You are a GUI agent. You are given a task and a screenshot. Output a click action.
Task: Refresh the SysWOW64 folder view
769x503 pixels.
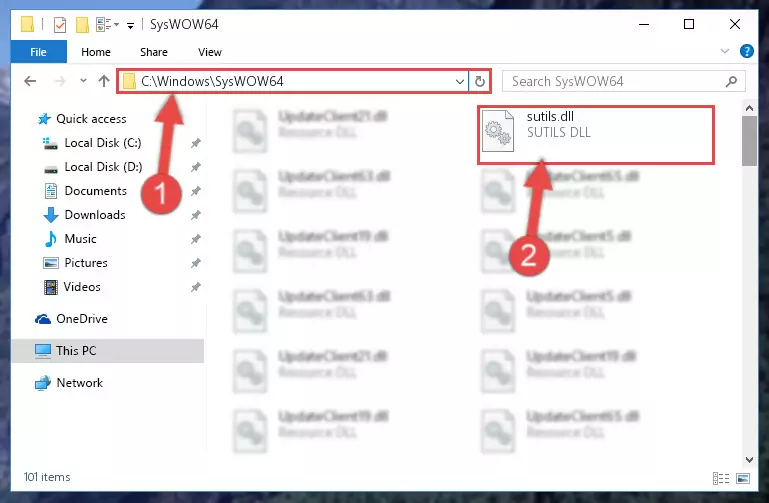480,81
